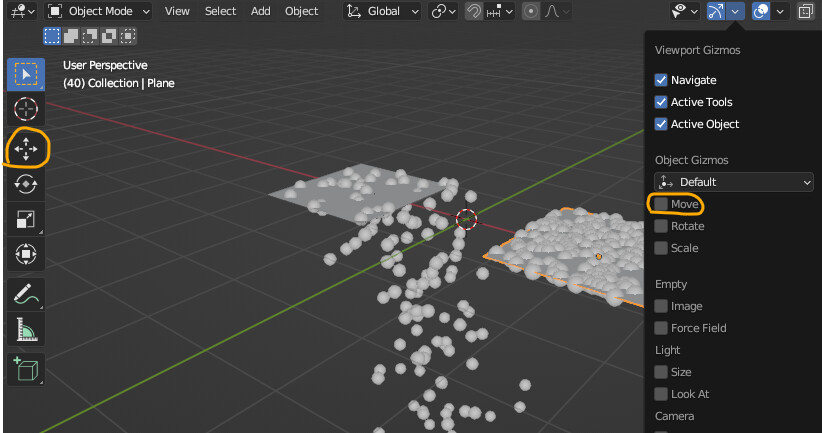Open the Object menu

(301, 11)
